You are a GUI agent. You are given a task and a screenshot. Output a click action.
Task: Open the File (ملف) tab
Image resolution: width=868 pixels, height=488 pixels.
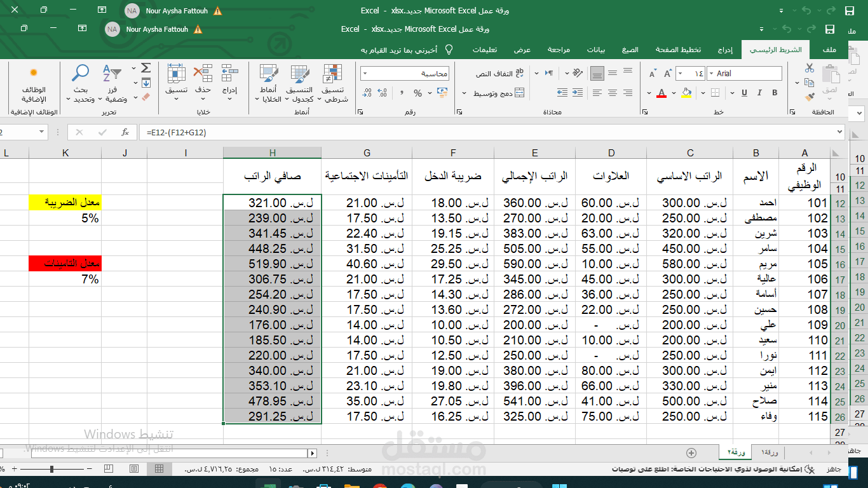(829, 50)
